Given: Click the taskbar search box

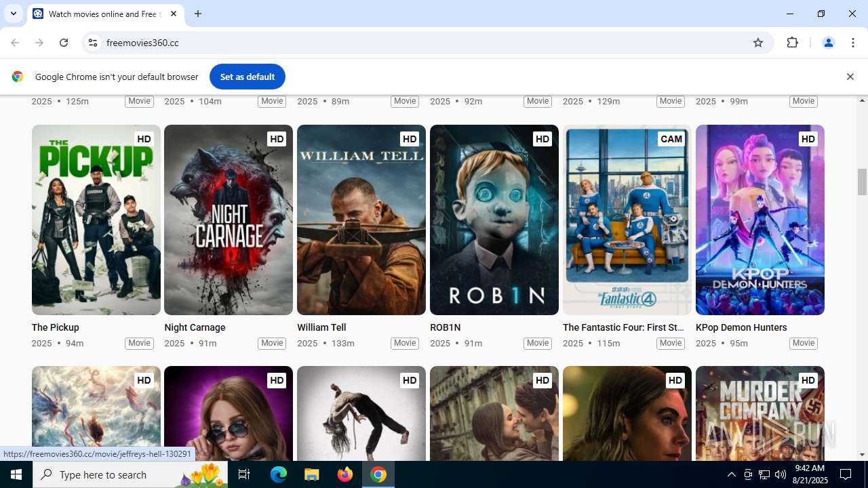Looking at the screenshot, I should (131, 474).
